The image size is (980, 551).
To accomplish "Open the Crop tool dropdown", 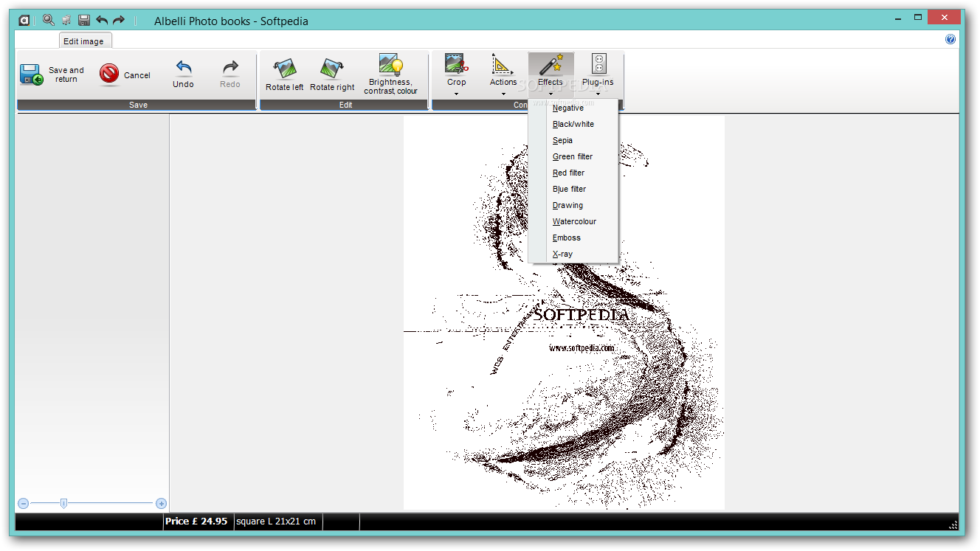I will click(x=456, y=74).
